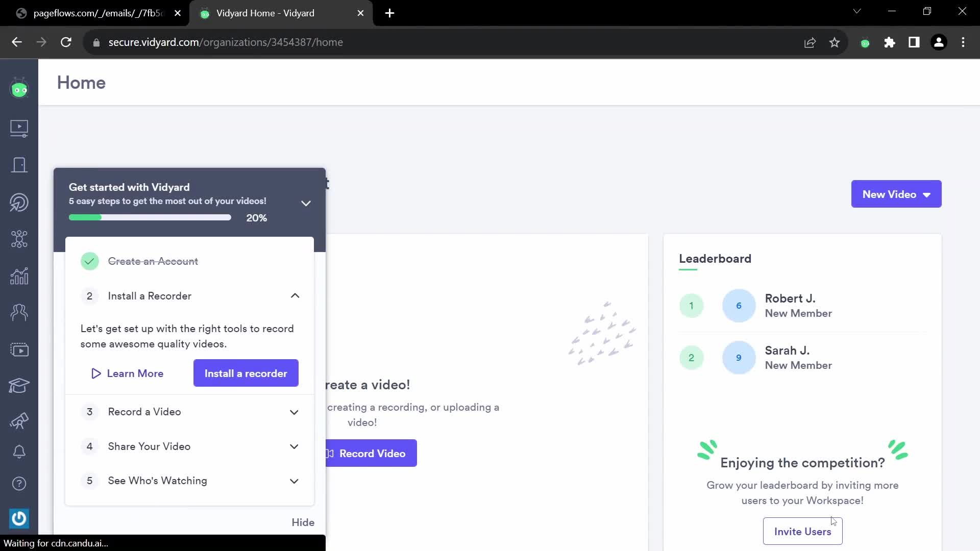Open the team members sidebar icon

click(x=19, y=312)
